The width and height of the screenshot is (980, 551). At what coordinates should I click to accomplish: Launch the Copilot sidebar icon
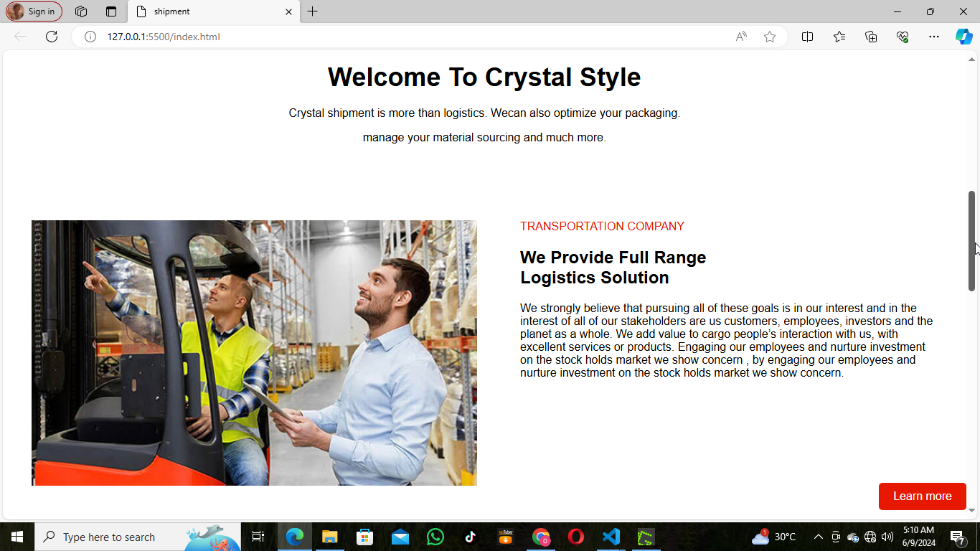pyautogui.click(x=963, y=37)
